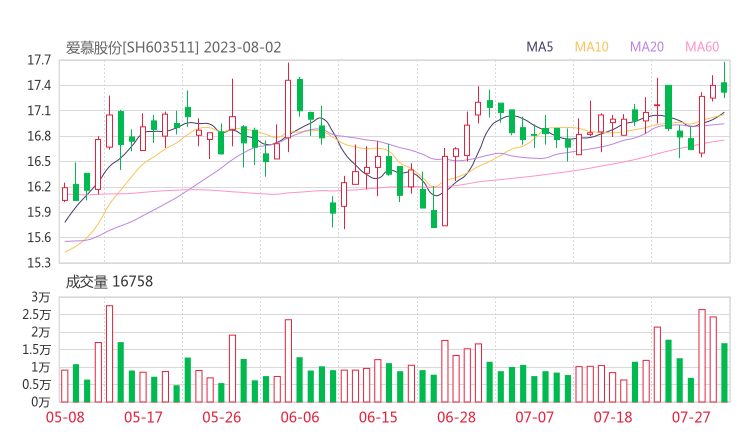
Task: Select the 16.8 price axis label
Action: [x=39, y=136]
